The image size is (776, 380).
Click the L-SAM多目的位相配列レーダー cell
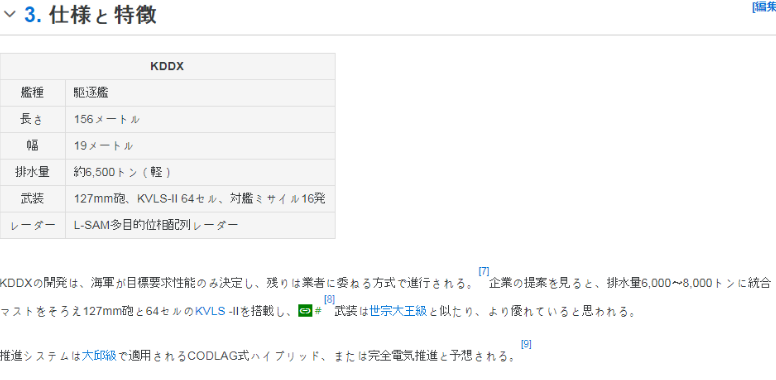coord(200,225)
